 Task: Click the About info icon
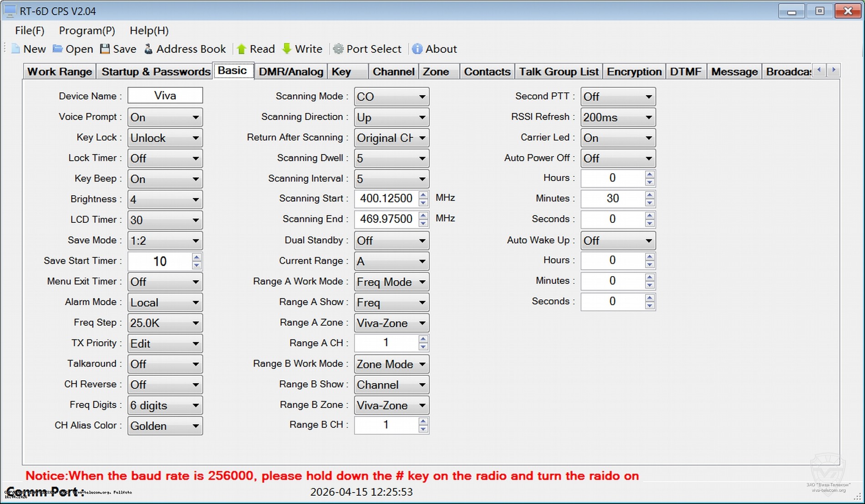click(x=417, y=49)
